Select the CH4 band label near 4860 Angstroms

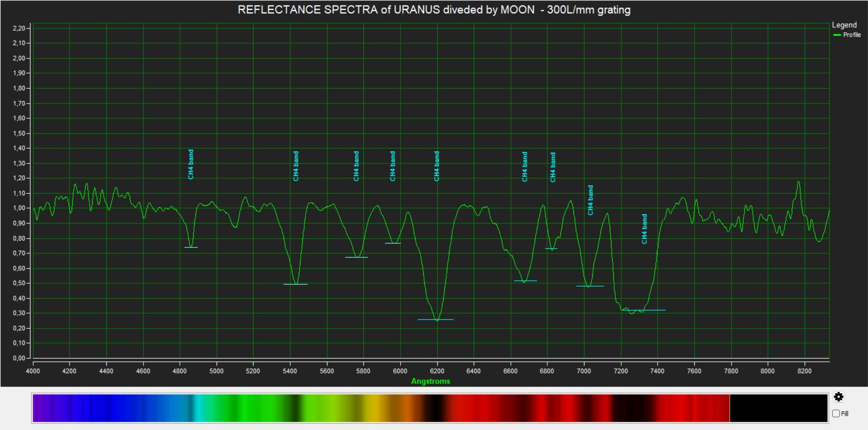point(191,164)
